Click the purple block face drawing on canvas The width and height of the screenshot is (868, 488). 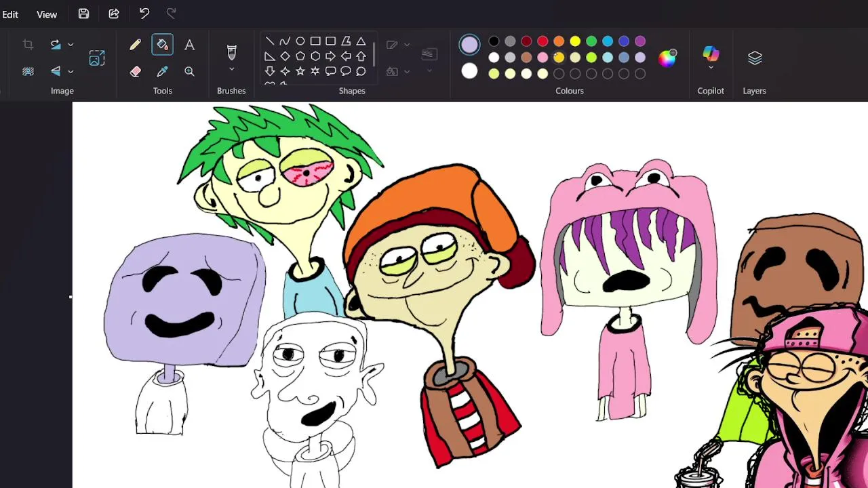[184, 300]
